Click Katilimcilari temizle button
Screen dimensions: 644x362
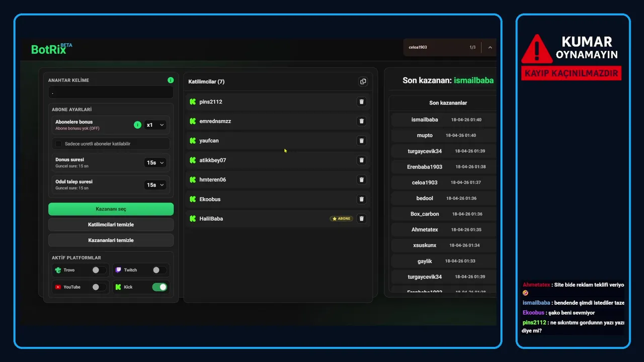pos(111,225)
